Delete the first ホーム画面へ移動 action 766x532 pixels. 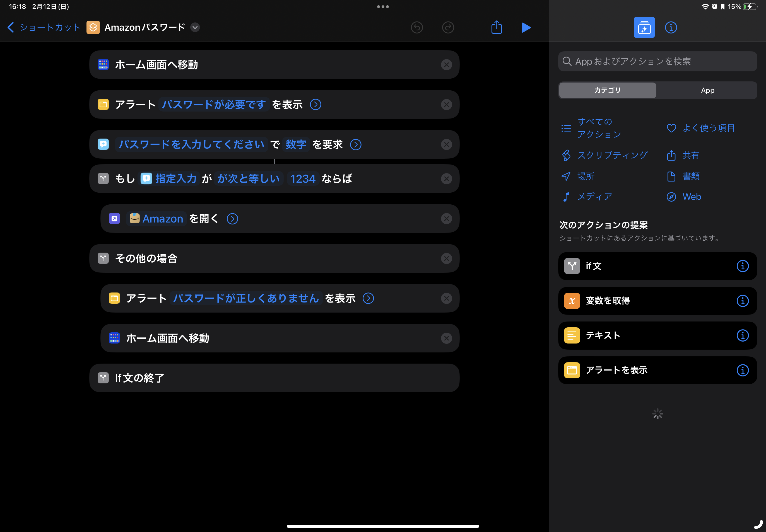point(446,65)
